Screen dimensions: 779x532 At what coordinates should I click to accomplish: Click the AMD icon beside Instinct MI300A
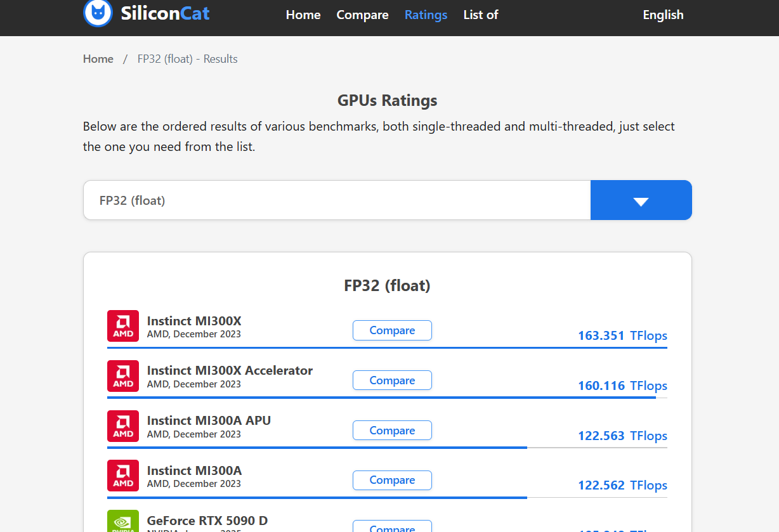(x=123, y=476)
